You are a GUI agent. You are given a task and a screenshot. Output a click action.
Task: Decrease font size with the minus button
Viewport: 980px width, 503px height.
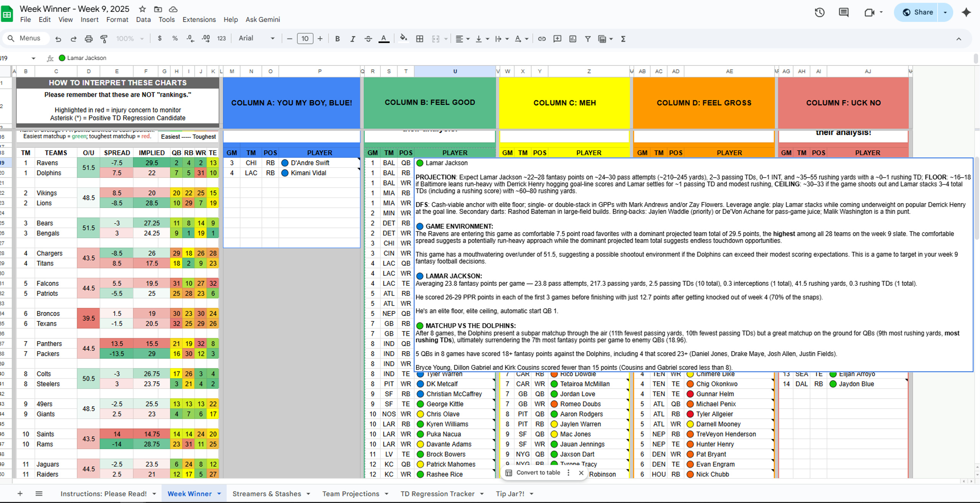289,39
